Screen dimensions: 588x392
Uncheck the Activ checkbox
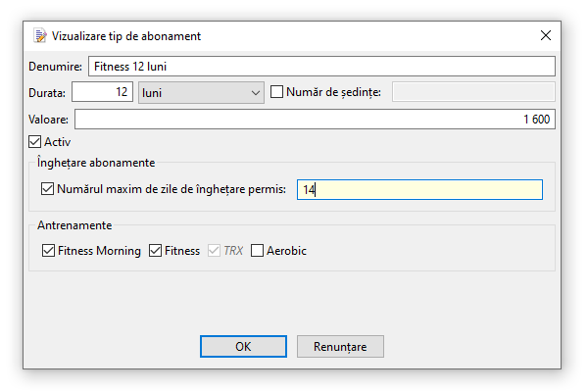click(36, 142)
